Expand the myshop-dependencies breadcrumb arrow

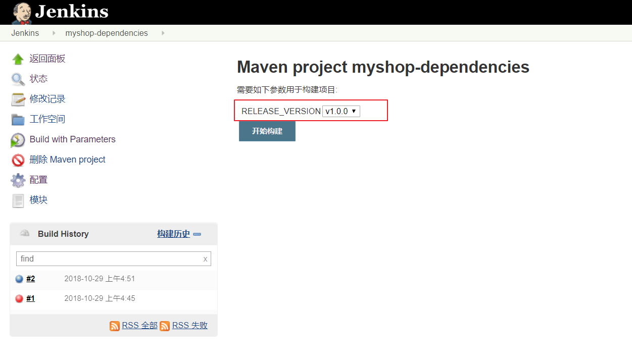click(163, 33)
